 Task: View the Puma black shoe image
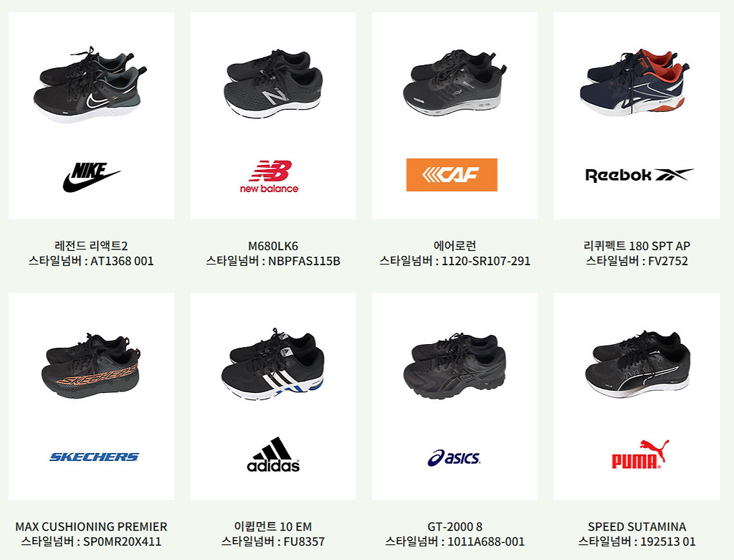pos(637,364)
